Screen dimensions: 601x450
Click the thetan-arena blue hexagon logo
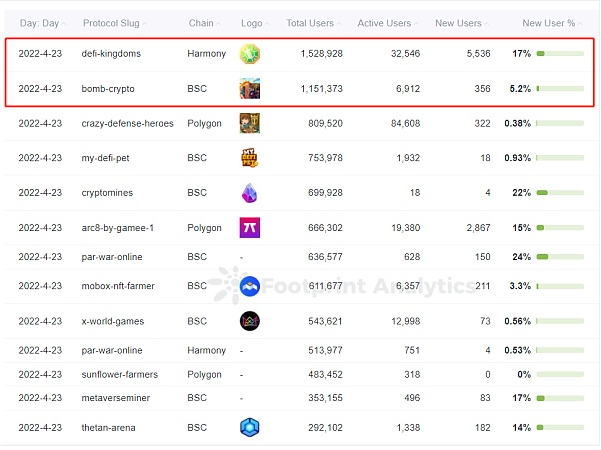(250, 427)
